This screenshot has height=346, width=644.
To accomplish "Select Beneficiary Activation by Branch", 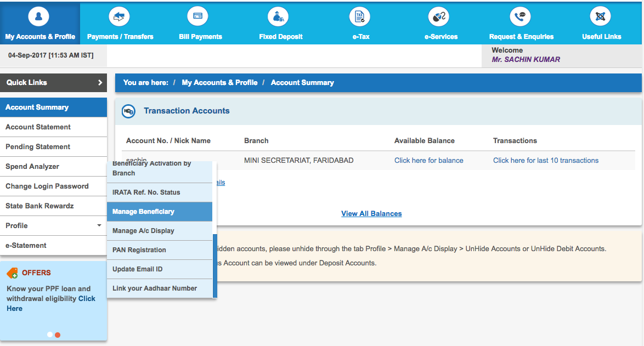I will [x=160, y=172].
